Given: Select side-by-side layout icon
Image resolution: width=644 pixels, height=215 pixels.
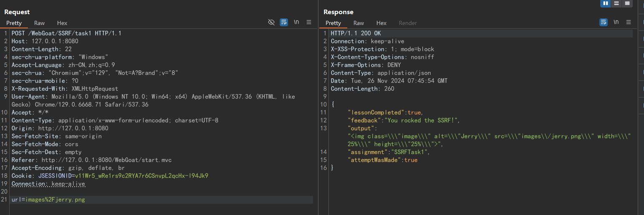Looking at the screenshot, I should 606,3.
